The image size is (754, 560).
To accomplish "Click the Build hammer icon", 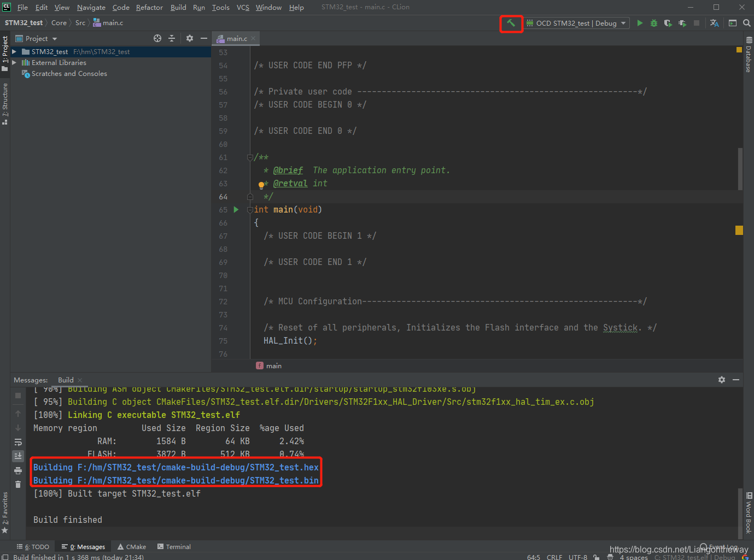I will click(511, 23).
